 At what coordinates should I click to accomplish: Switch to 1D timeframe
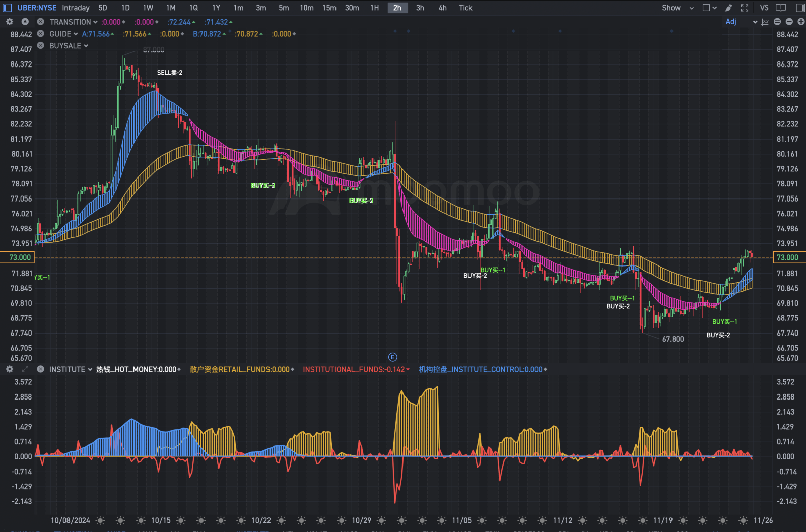tap(125, 8)
